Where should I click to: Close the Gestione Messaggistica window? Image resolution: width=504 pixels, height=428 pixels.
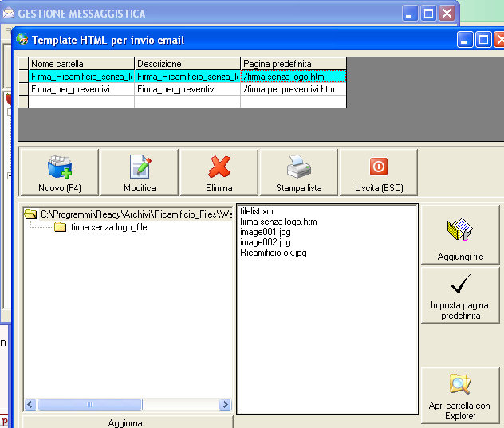pos(447,14)
